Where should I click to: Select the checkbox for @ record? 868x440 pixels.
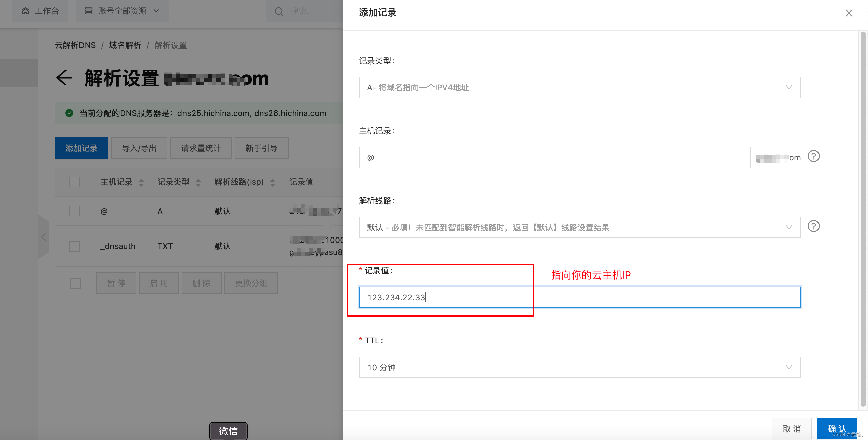74,211
